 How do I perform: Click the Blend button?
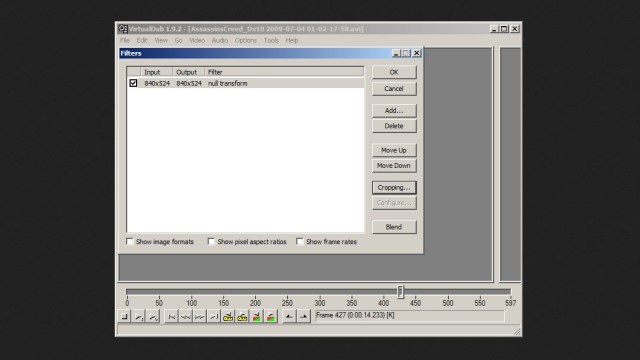tap(394, 227)
